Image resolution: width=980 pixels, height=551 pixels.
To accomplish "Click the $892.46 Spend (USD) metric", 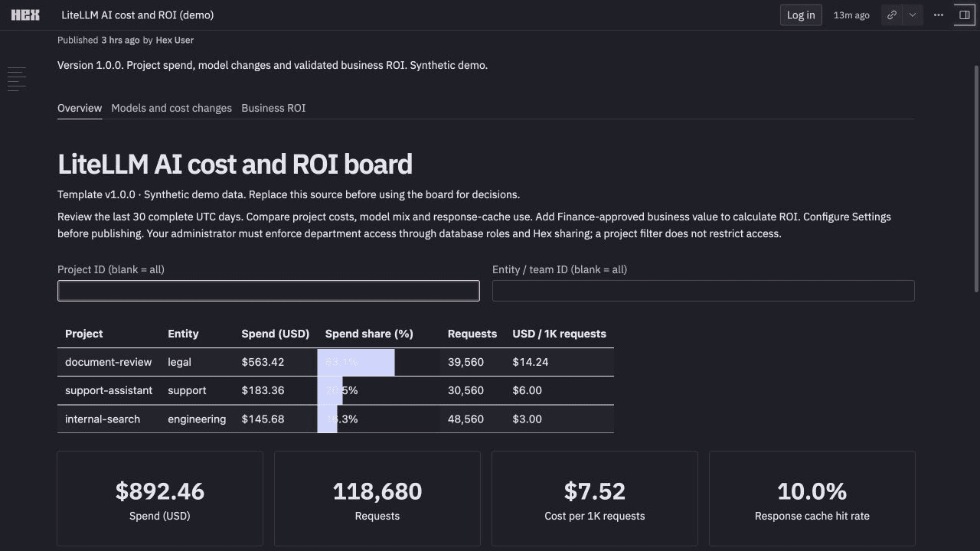I will click(x=160, y=498).
